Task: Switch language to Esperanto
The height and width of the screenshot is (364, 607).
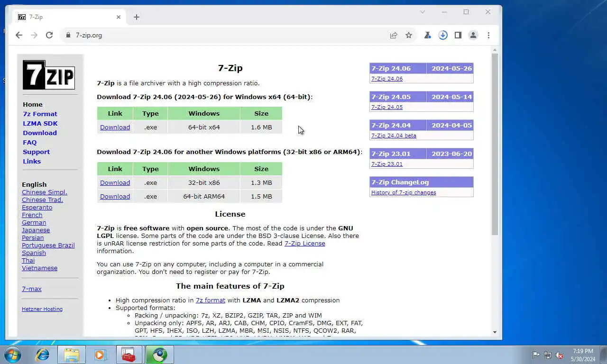Action: tap(37, 207)
